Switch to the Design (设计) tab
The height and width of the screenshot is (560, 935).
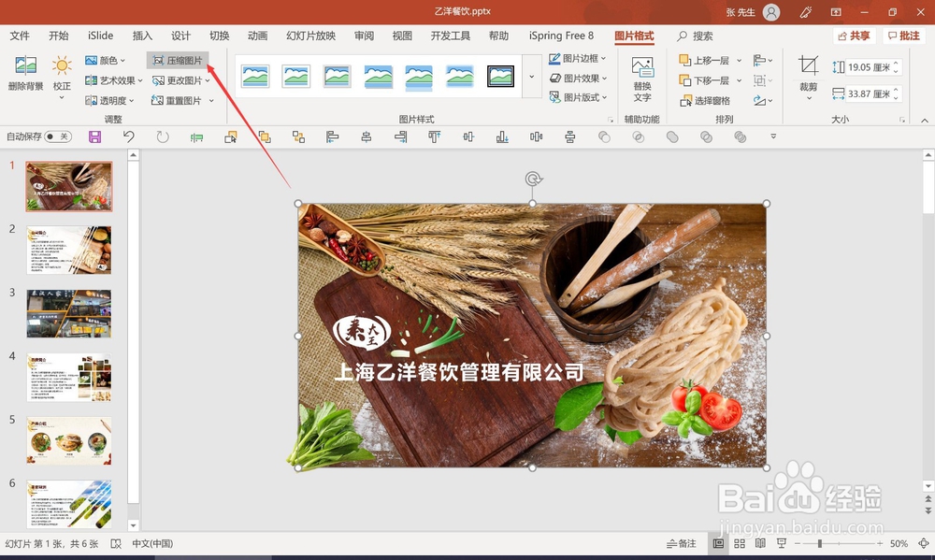coord(180,36)
